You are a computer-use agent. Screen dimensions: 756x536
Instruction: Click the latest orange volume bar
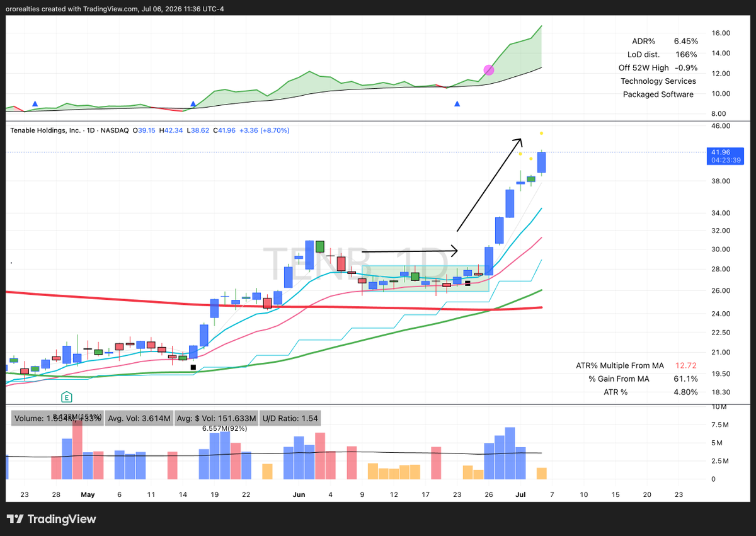[x=541, y=474]
